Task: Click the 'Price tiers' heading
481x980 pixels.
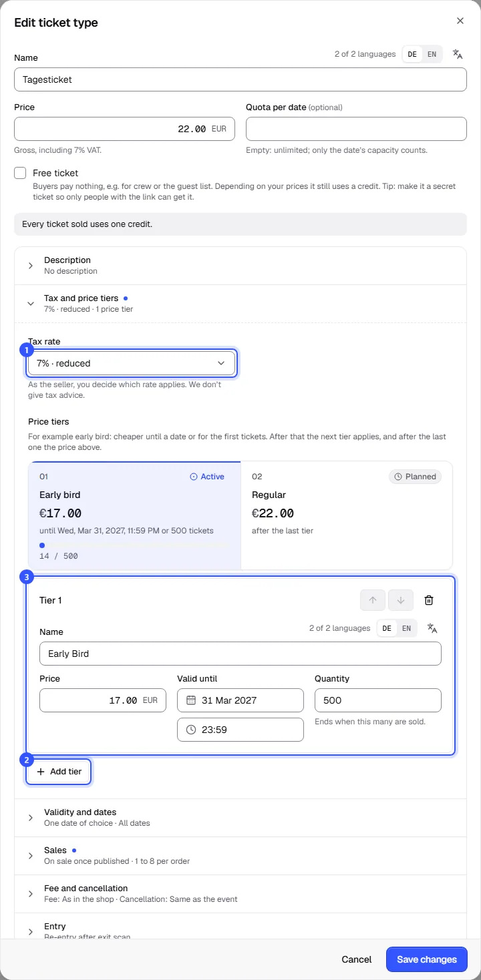Action: [x=49, y=422]
